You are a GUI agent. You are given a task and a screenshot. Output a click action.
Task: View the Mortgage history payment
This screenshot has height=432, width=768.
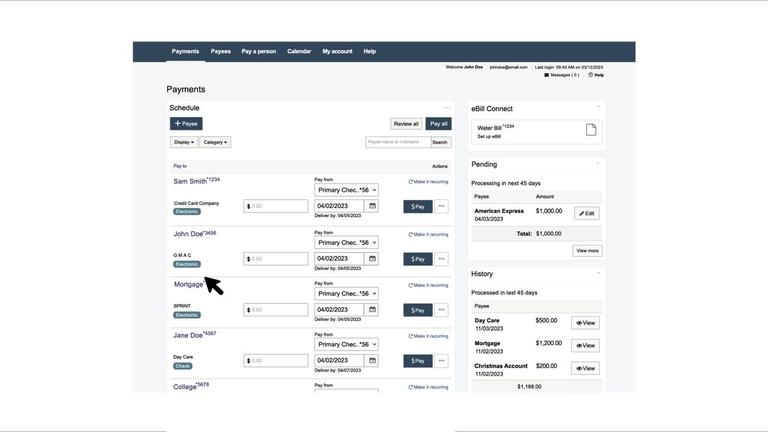click(x=585, y=345)
